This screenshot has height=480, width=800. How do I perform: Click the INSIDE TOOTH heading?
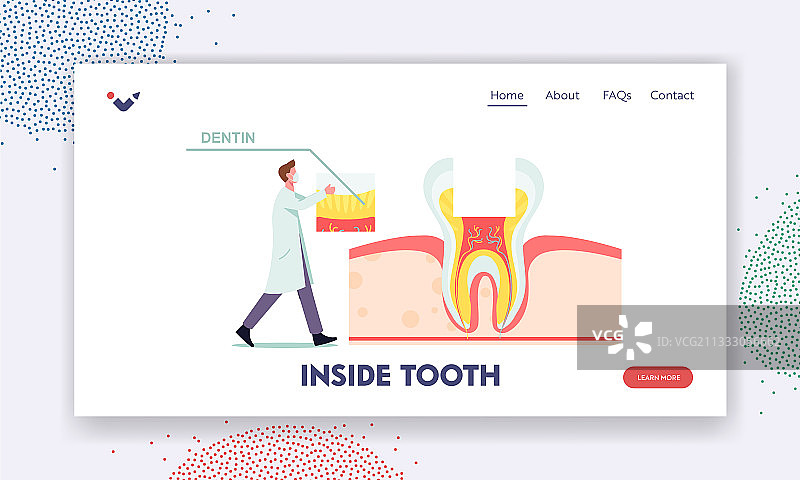click(x=401, y=375)
